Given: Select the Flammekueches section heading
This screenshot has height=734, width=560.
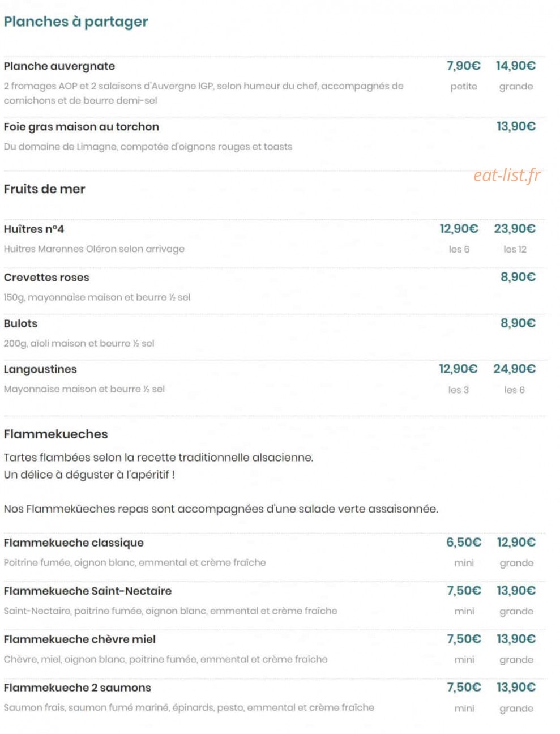Looking at the screenshot, I should coord(55,434).
